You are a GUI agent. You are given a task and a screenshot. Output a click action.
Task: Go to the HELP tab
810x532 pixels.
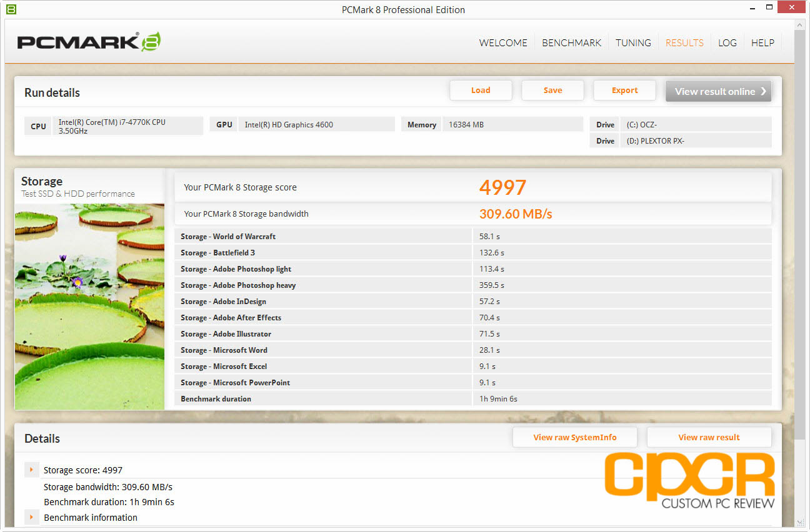click(762, 42)
